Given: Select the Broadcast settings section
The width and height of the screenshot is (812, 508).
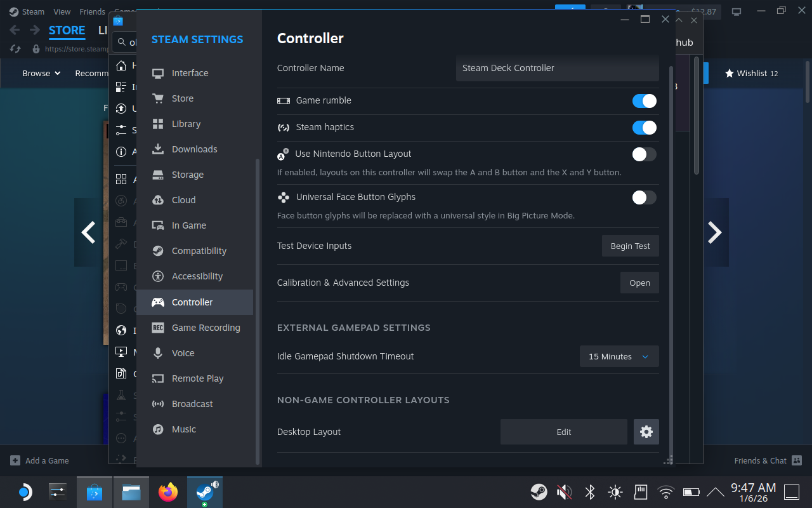Looking at the screenshot, I should 192,403.
